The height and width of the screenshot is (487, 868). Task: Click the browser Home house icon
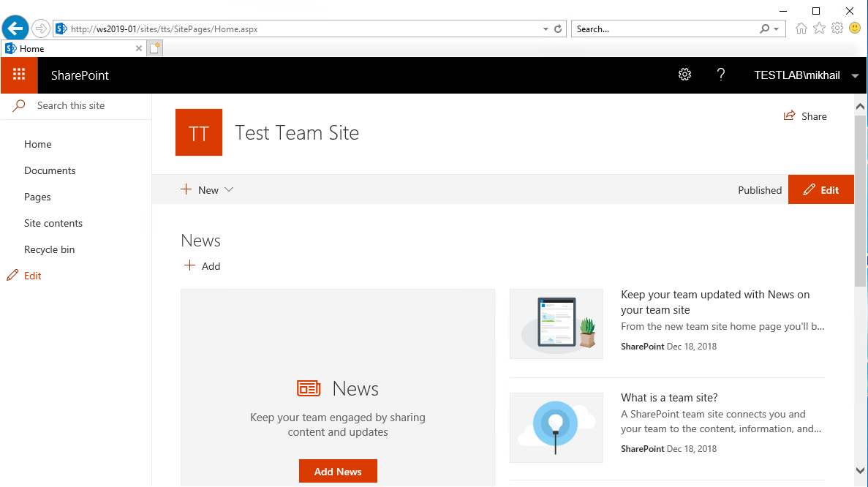(x=801, y=29)
